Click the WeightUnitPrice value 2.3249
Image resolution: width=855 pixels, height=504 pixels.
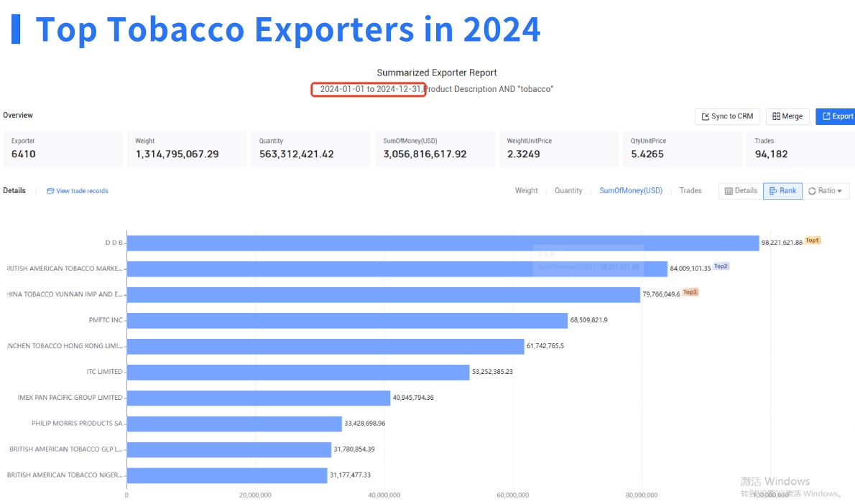point(524,154)
